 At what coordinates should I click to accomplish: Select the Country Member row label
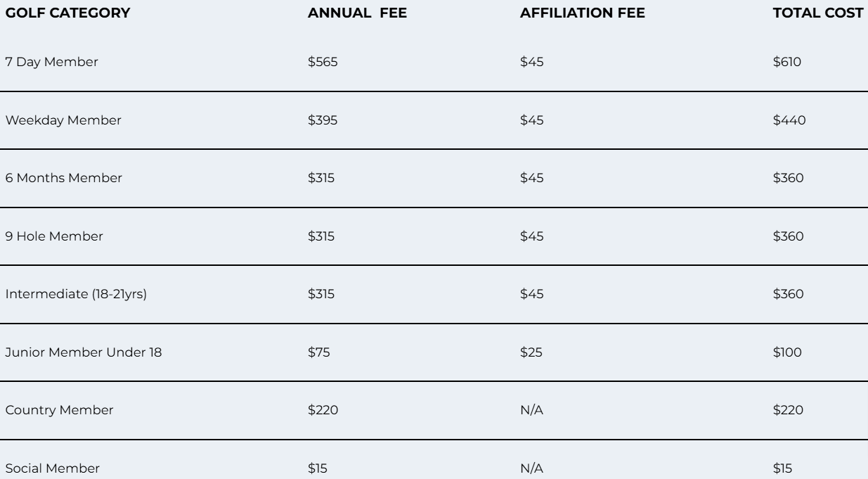(59, 410)
